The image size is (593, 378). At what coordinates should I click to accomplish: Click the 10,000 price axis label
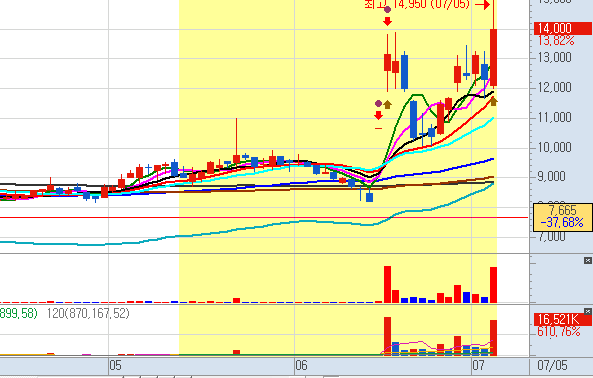click(555, 147)
